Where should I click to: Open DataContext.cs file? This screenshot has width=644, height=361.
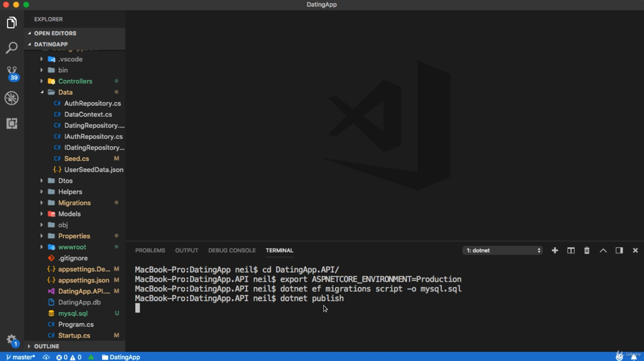coord(75,115)
